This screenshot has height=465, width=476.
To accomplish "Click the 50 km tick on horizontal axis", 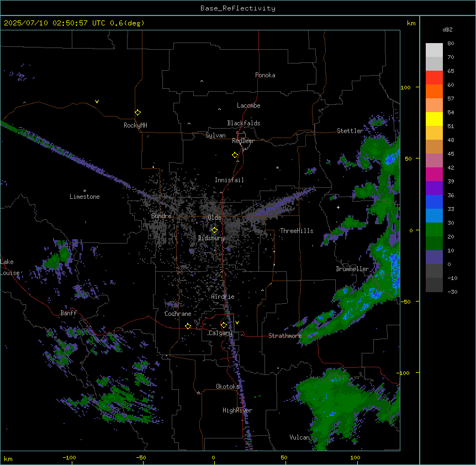I will 284,458.
